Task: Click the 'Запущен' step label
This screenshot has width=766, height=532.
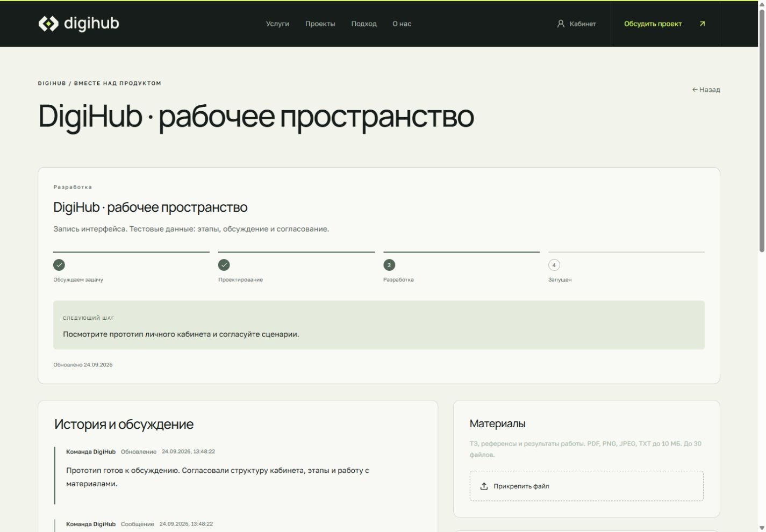Action: point(560,280)
